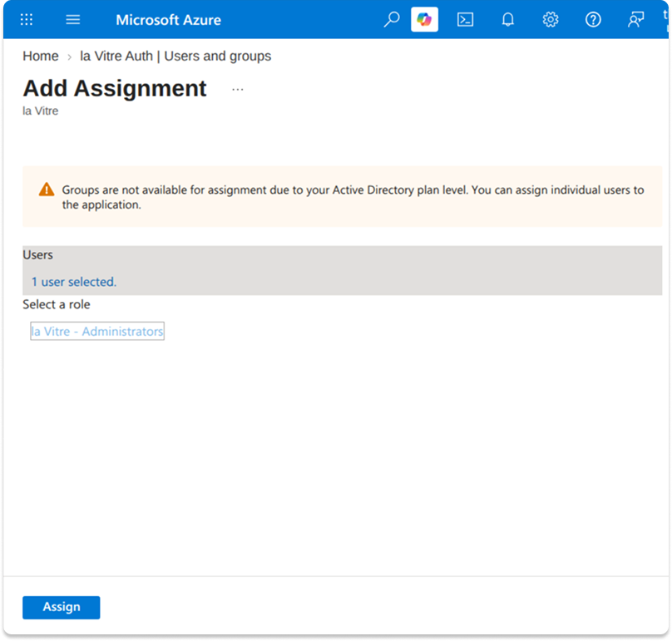Go to Home breadcrumb
The image size is (672, 641).
point(41,57)
